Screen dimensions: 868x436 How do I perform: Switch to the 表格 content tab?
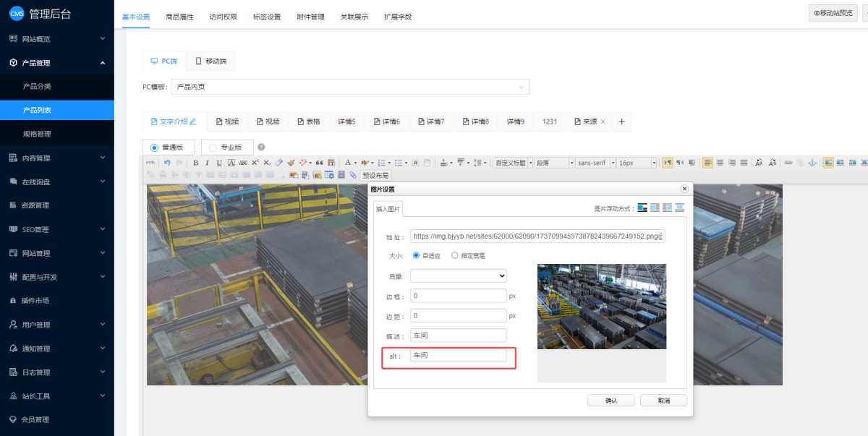click(308, 121)
